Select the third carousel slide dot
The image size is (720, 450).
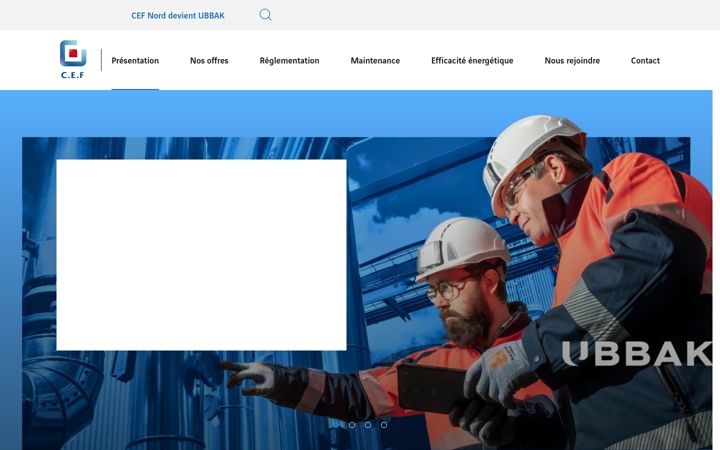click(x=384, y=425)
